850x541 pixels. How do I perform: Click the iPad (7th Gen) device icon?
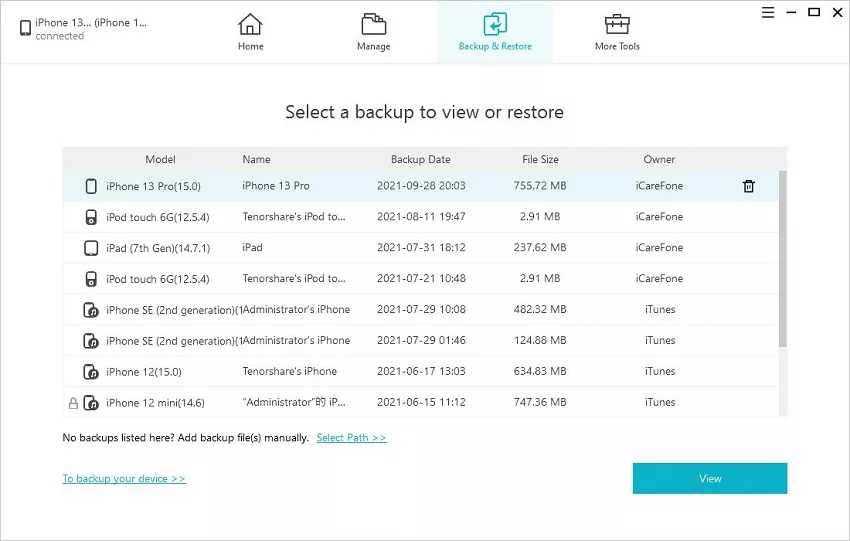coord(90,248)
